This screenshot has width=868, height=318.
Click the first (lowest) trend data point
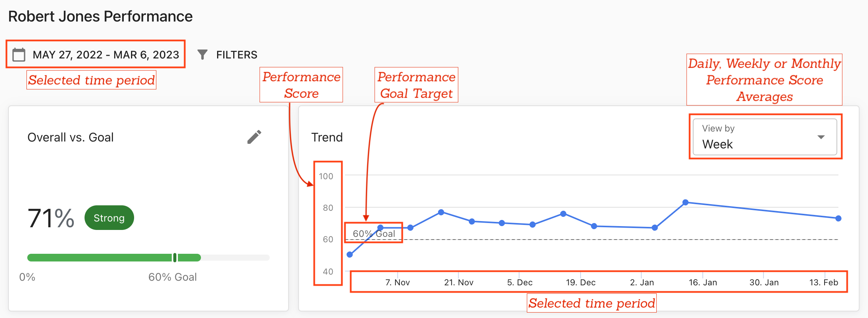coord(350,255)
